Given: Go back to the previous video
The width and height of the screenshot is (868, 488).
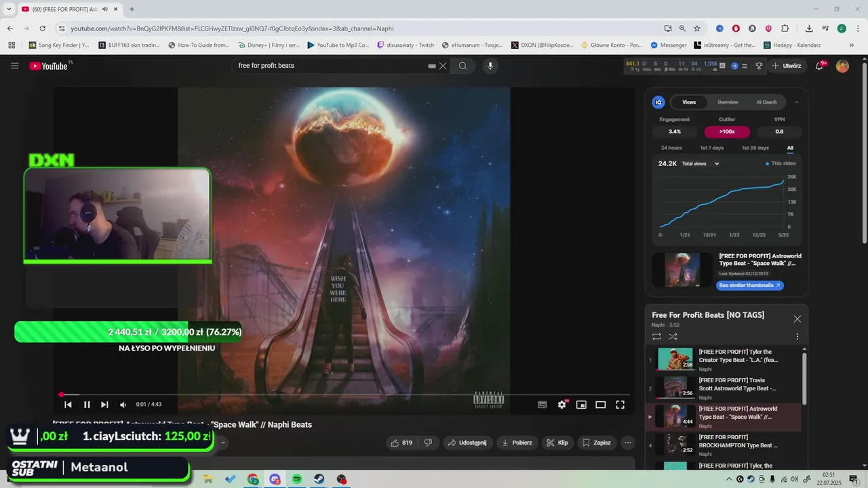Looking at the screenshot, I should pos(68,405).
